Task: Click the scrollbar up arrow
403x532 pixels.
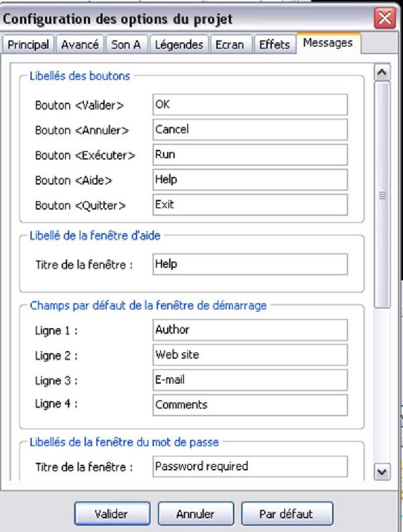Action: (x=382, y=72)
